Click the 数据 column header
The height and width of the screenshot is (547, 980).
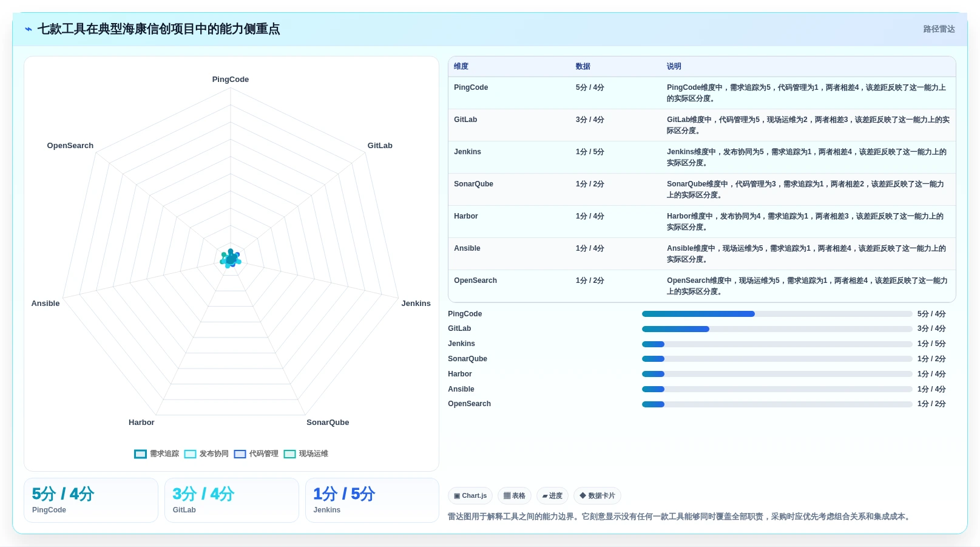coord(583,66)
